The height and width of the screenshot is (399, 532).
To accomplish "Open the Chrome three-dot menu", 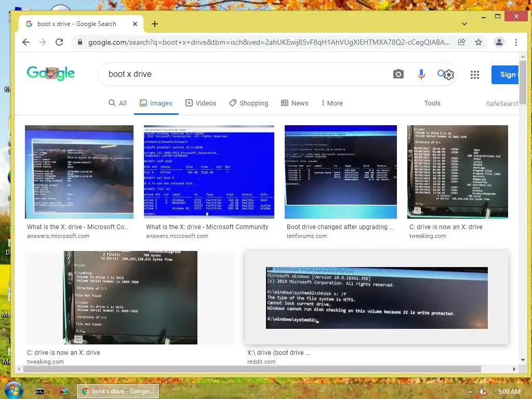I will click(516, 42).
